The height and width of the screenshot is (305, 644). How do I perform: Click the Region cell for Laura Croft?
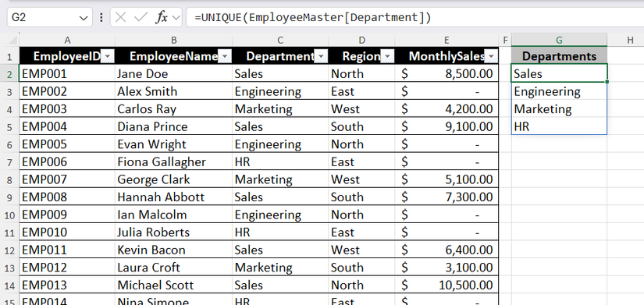click(361, 268)
